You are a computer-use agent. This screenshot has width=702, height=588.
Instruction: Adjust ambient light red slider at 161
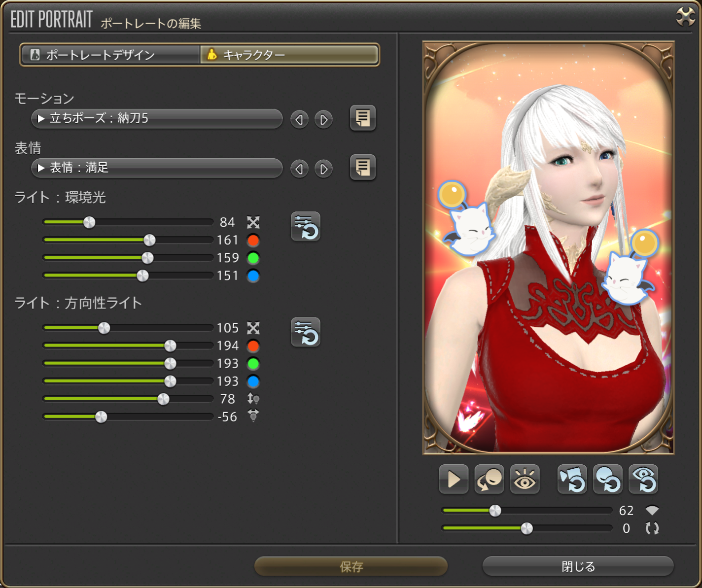point(128,240)
